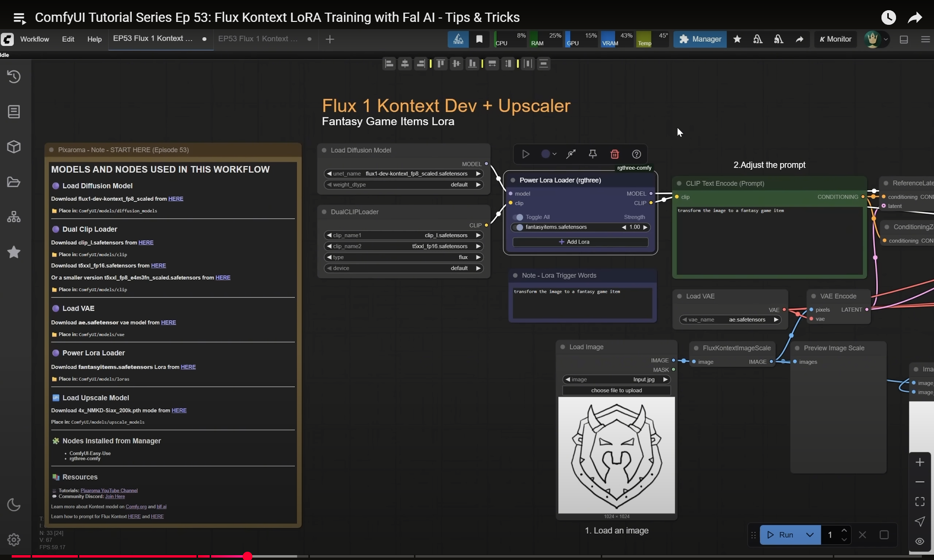Screen dimensions: 934x560
Task: Click the Load Image input preview thumbnail
Action: (616, 455)
